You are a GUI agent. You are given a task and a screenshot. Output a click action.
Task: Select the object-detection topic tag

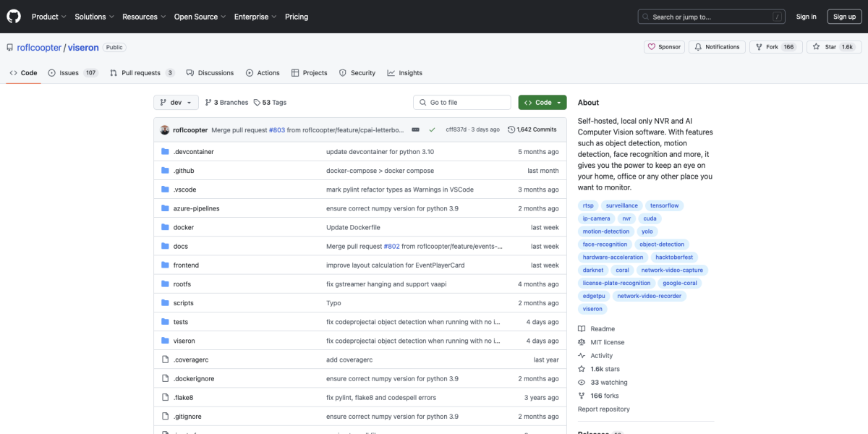tap(662, 244)
